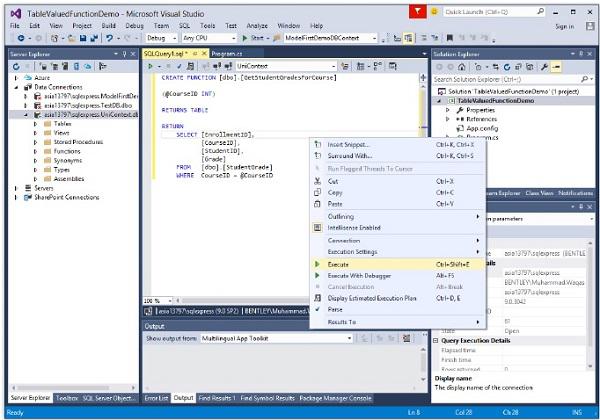Image resolution: width=600 pixels, height=420 pixels.
Task: Select the TableValuedFunctionDemo project node
Action: pos(496,101)
